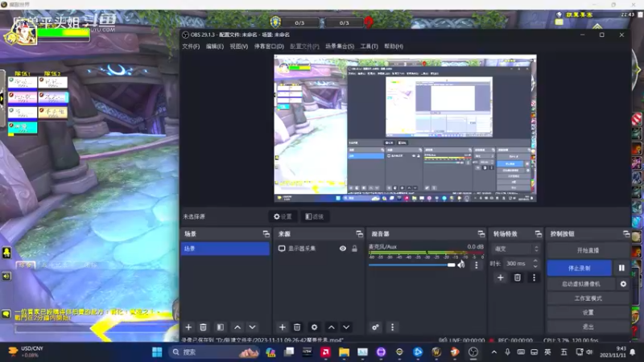This screenshot has height=362, width=644.
Task: Click the taskbar clock 9:43
Action: [613, 352]
